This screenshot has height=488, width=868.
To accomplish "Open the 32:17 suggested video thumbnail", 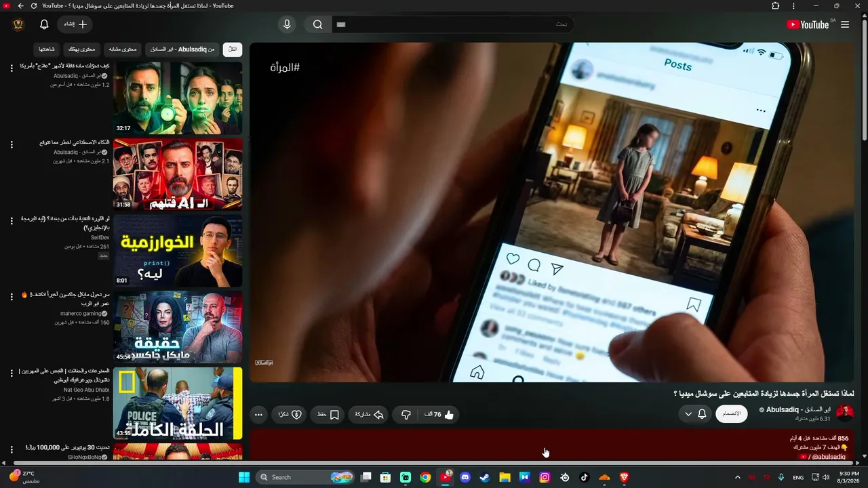I will pos(178,98).
